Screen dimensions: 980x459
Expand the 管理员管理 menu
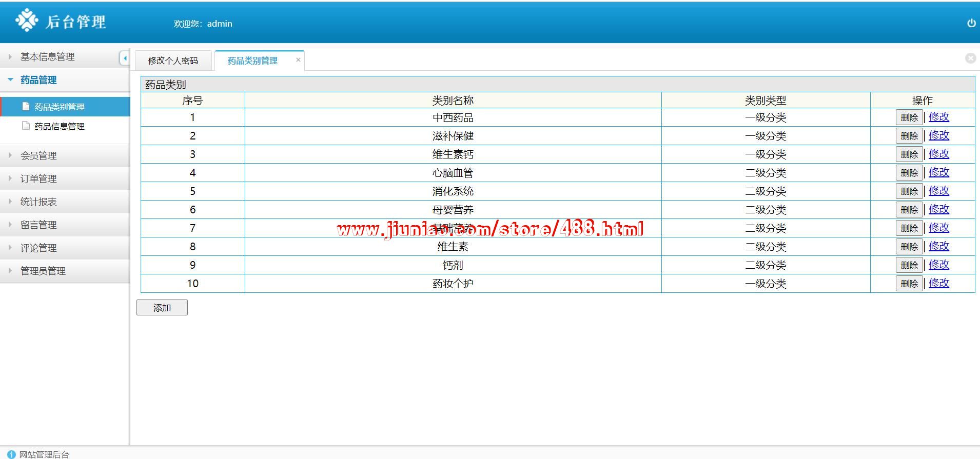65,271
